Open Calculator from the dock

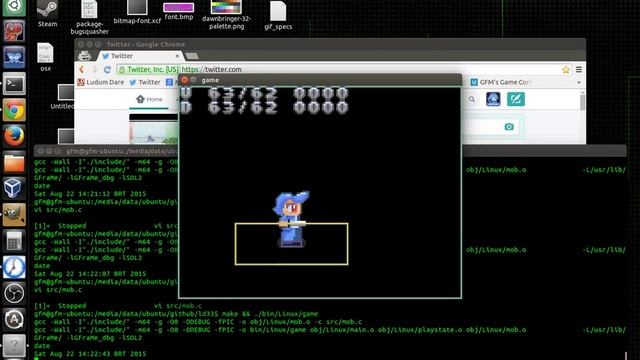(x=14, y=241)
